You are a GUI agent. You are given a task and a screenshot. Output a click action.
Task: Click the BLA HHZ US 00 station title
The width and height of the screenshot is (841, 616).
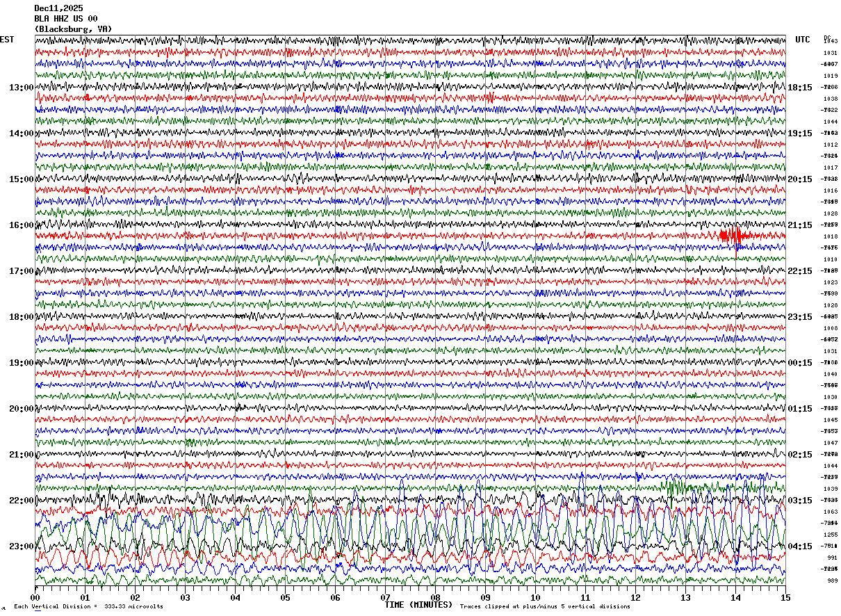pos(66,18)
